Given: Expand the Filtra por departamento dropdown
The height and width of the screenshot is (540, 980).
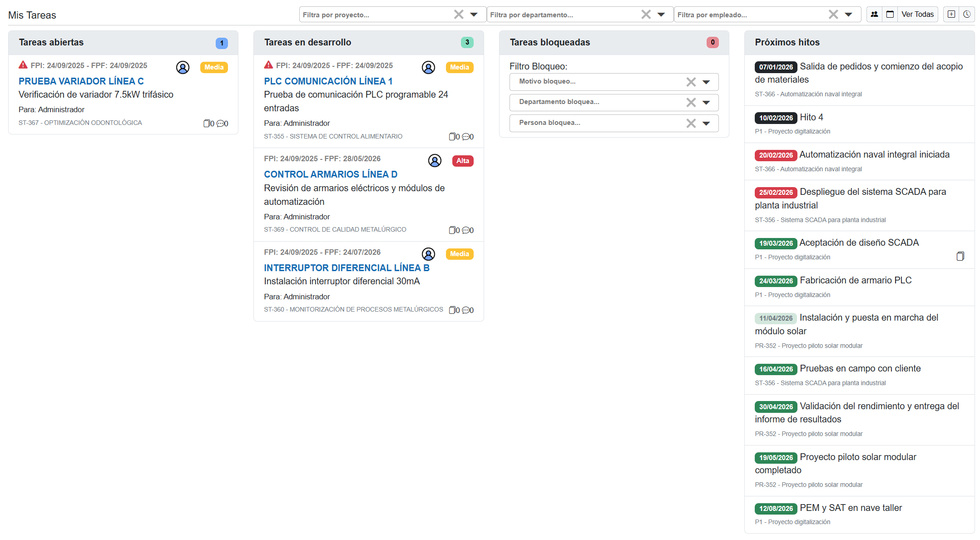Looking at the screenshot, I should tap(661, 15).
